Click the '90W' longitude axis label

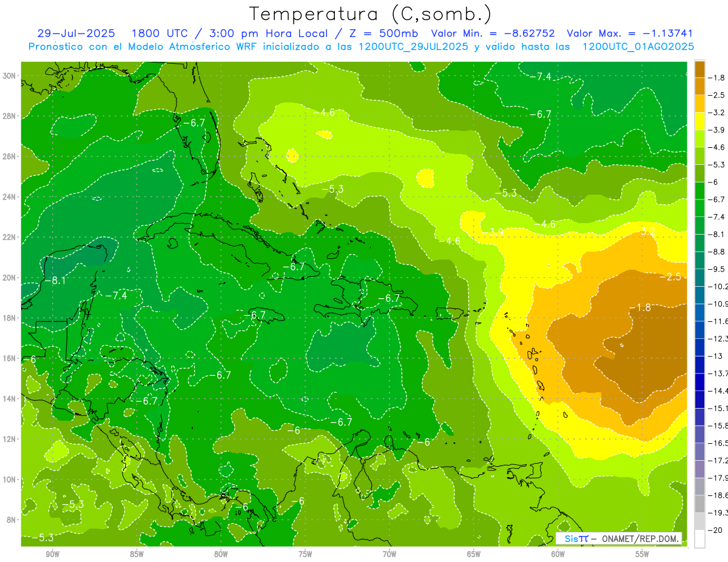coord(52,554)
